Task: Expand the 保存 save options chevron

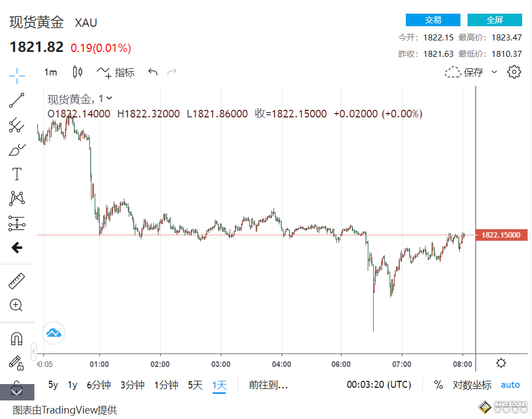Action: point(494,72)
